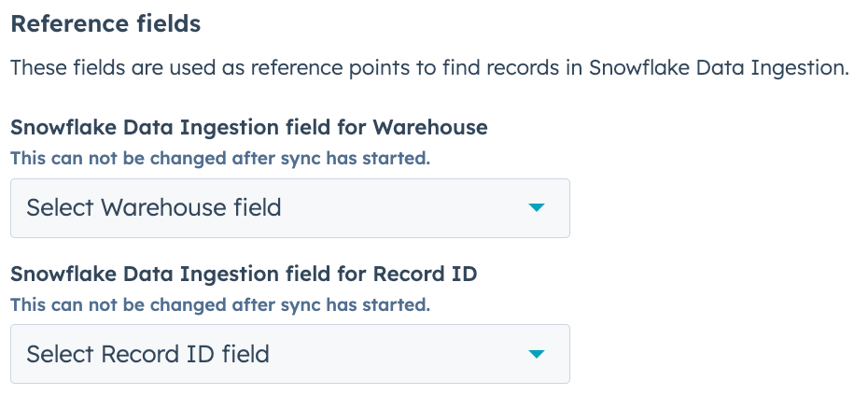Image resolution: width=868 pixels, height=409 pixels.
Task: Click the 'field for Warehouse' label
Action: pyautogui.click(x=248, y=127)
